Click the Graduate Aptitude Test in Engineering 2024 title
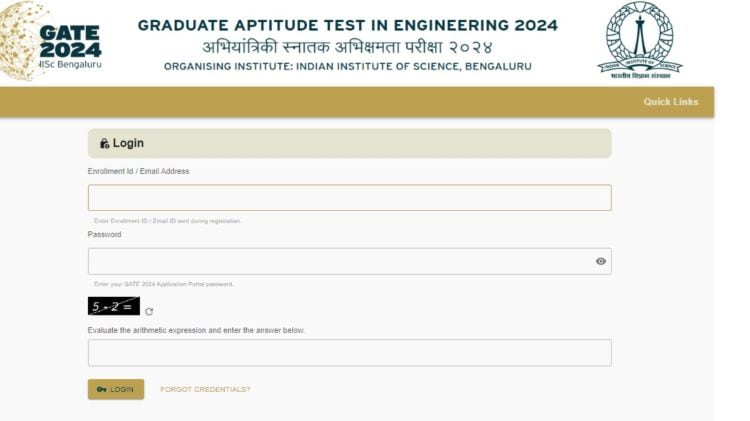This screenshot has height=421, width=750. [347, 25]
